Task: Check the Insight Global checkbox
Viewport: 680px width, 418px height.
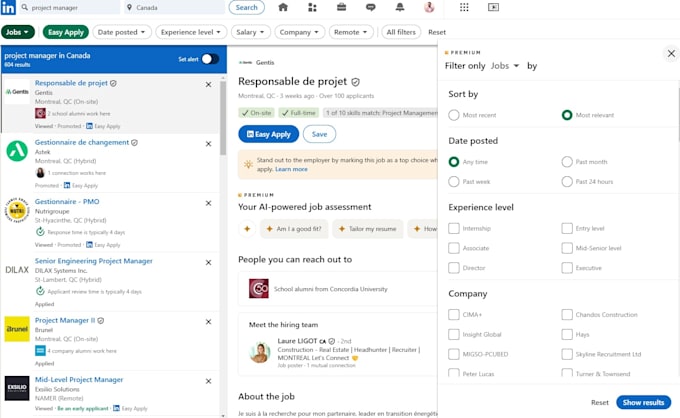Action: [454, 334]
